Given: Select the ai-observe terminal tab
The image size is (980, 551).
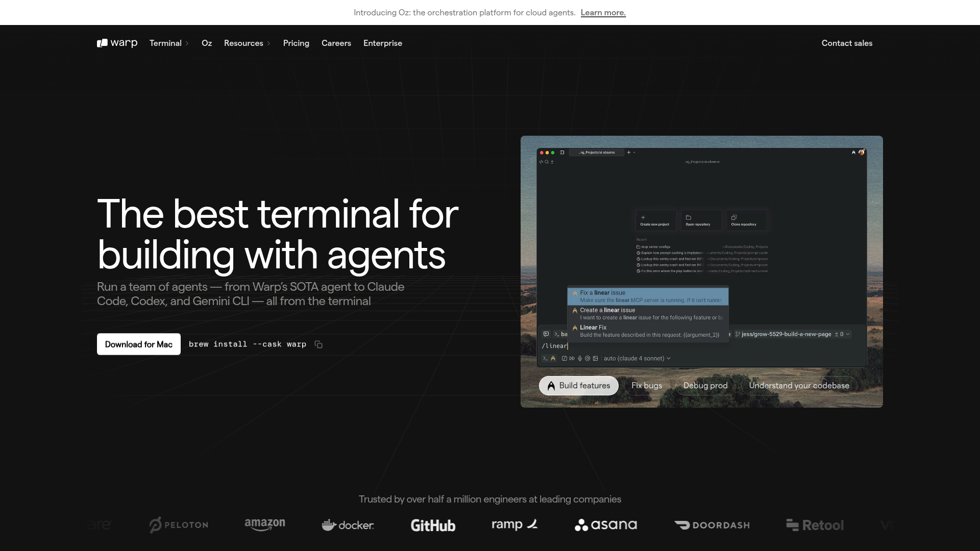Looking at the screenshot, I should [597, 152].
